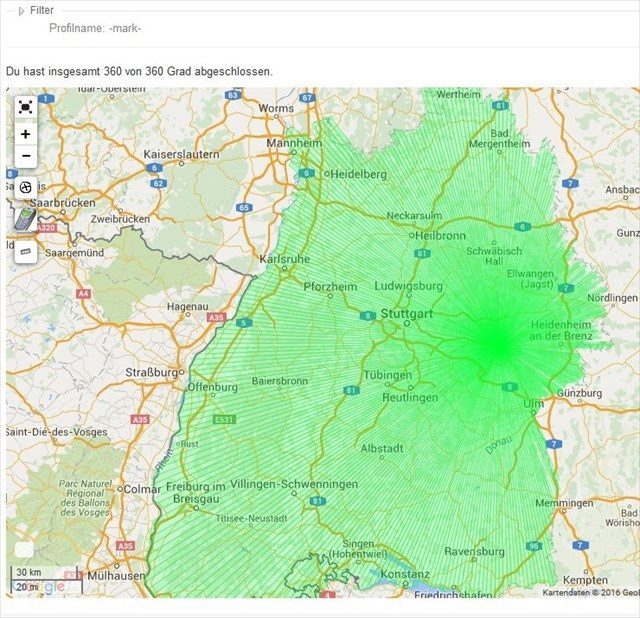Click the Bad Mergentheim label
The width and height of the screenshot is (640, 618).
tap(500, 139)
